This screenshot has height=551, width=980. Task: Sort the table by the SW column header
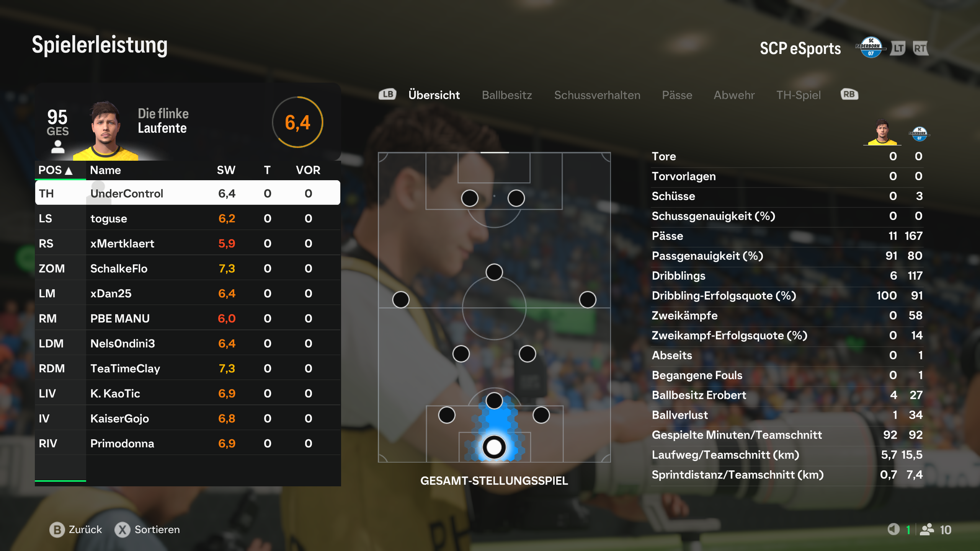click(226, 170)
